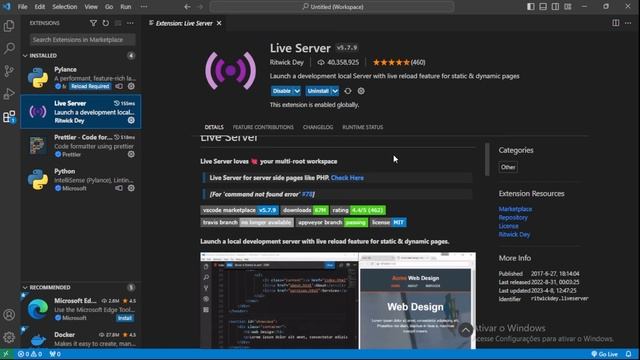Click the Disable button
640x360 pixels.
click(x=282, y=91)
